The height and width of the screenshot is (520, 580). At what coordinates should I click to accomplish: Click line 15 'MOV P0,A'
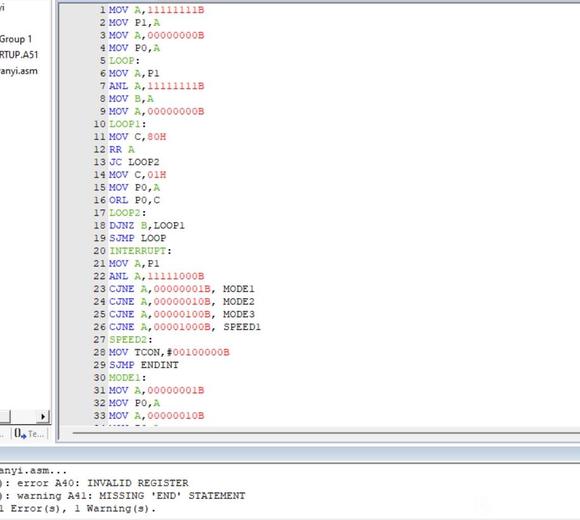coord(134,188)
